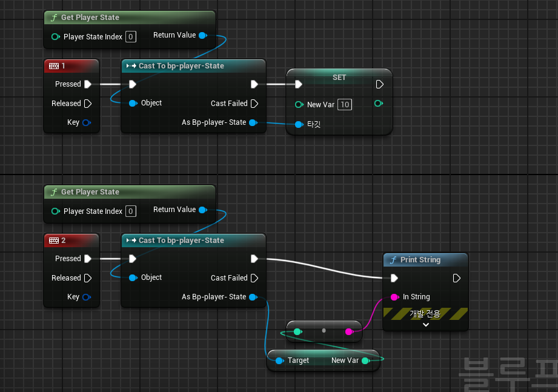
Task: Click As Bp-player- State pin on bottom Cast node
Action: click(253, 297)
